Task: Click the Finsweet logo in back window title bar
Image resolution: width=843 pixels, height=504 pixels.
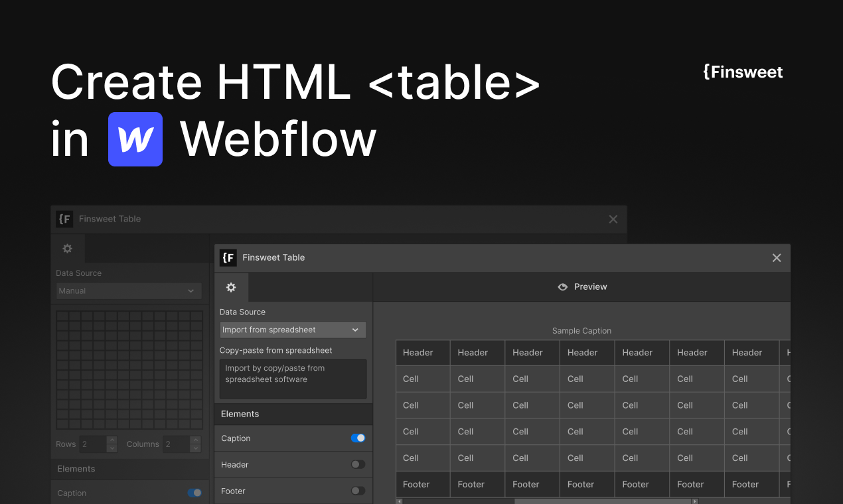Action: coord(64,219)
